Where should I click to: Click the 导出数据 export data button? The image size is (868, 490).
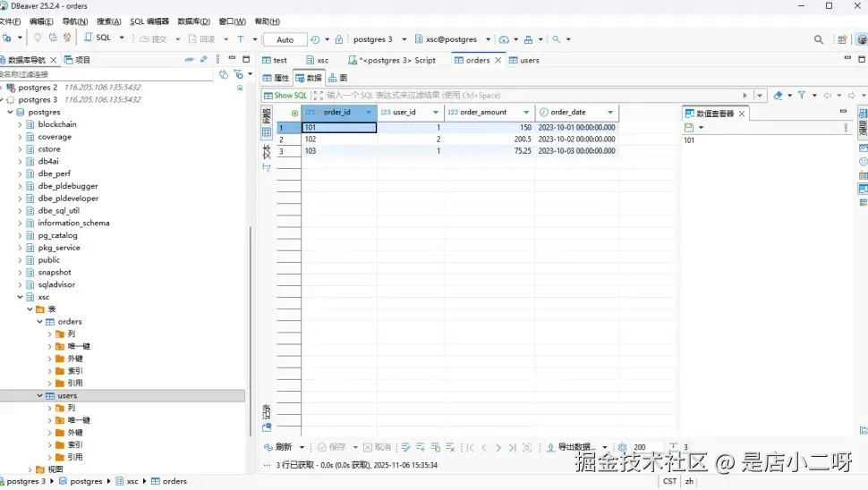(569, 447)
